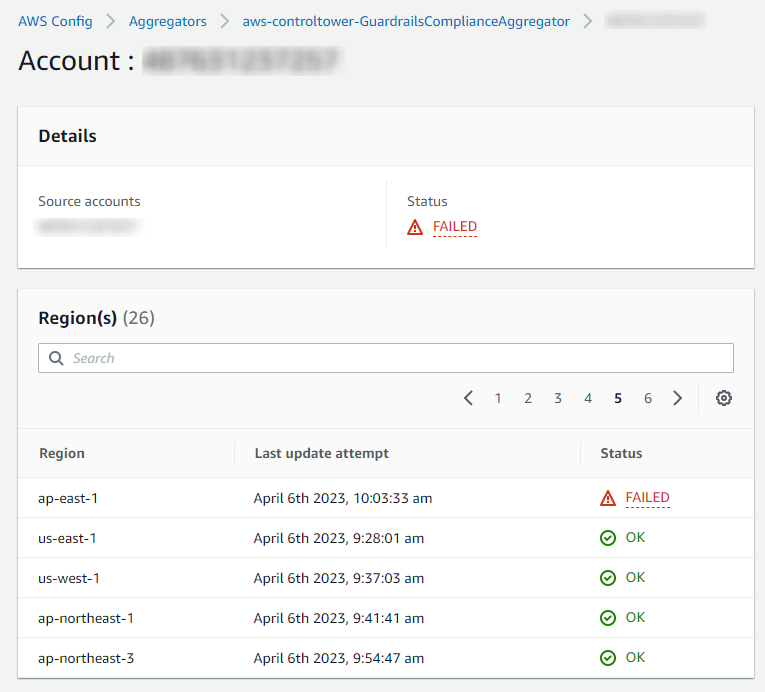Select page 1 in pagination

click(x=498, y=398)
